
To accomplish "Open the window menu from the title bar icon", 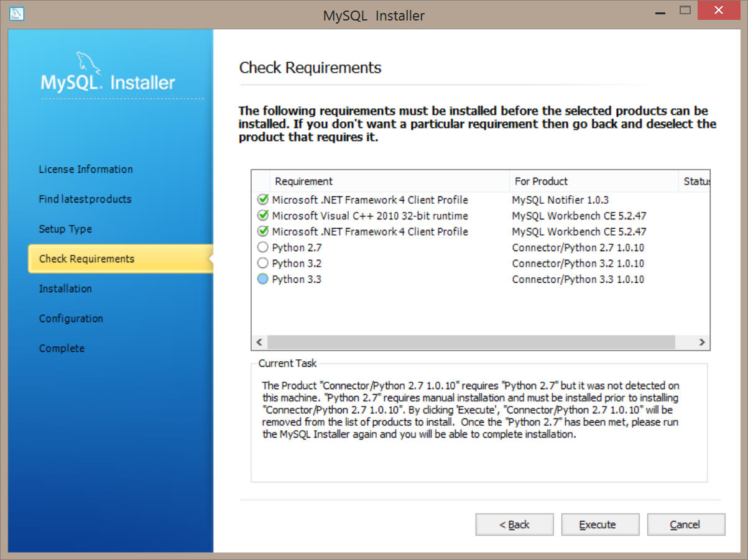I will click(x=17, y=13).
